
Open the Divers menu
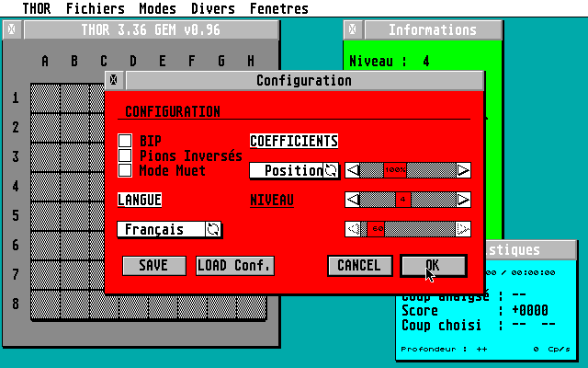tap(213, 8)
